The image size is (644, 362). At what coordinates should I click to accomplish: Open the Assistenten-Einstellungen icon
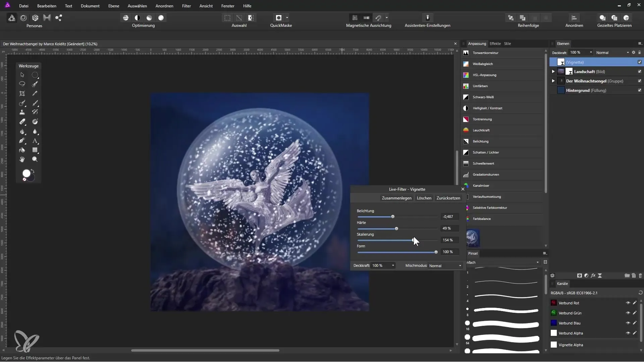tap(428, 18)
